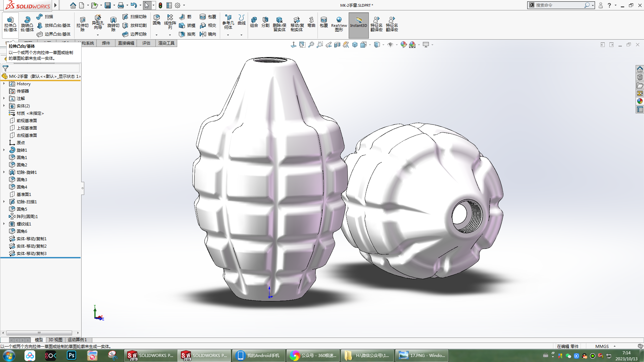Open the dropdown arrow under 参考几何体
Viewport: 644px width, 362px height.
[228, 35]
